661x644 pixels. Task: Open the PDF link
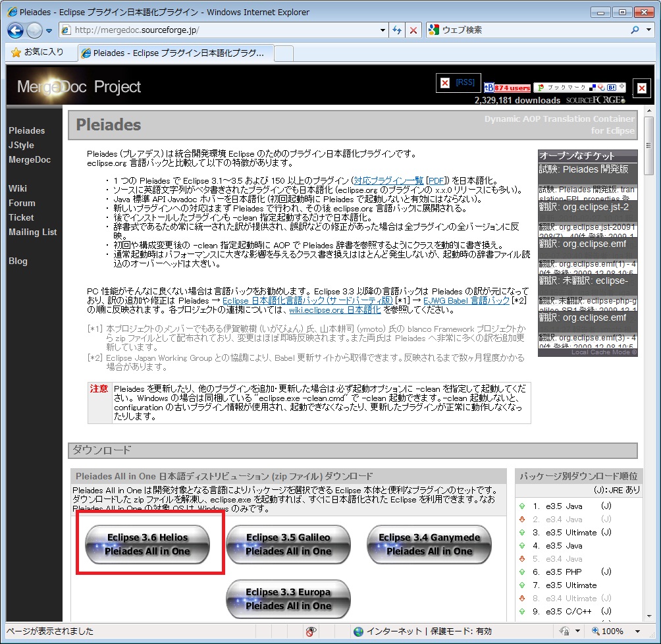click(x=436, y=180)
